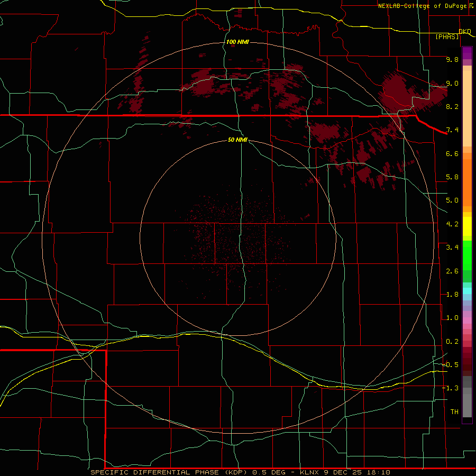The image size is (476, 476).
Task: Select the [PHAS] product label
Action: [x=447, y=36]
